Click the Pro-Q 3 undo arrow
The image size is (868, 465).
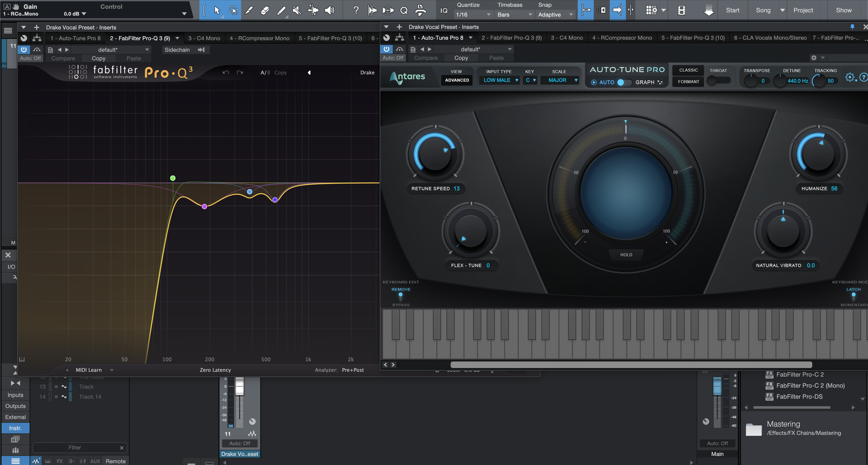click(x=226, y=72)
